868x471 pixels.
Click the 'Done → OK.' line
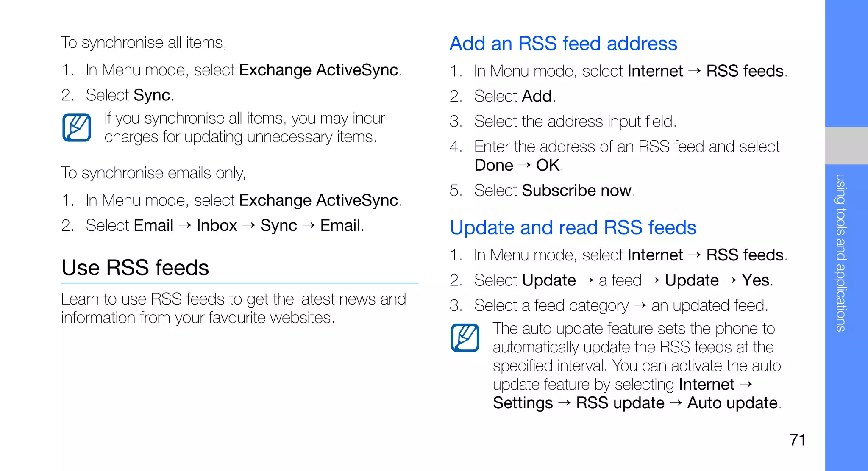(x=519, y=165)
